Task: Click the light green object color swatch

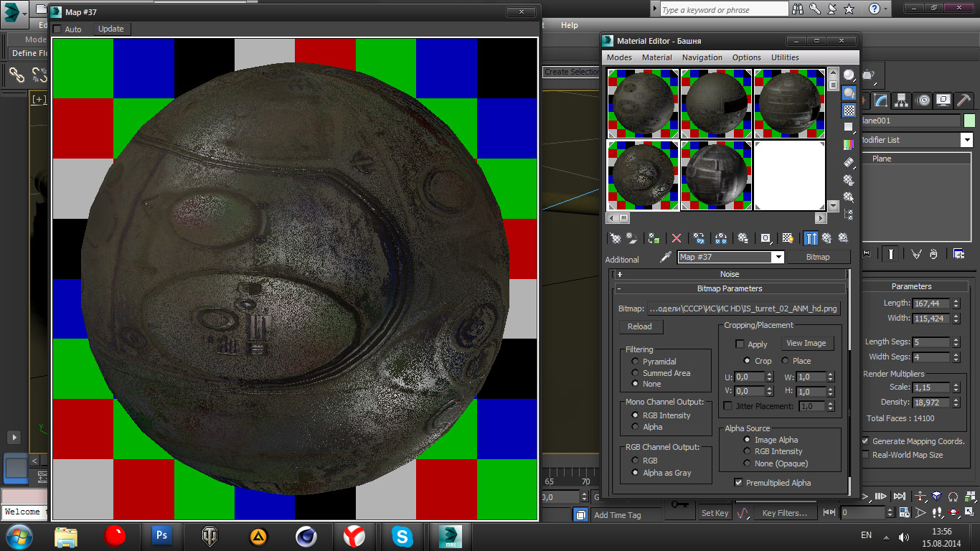Action: point(969,121)
